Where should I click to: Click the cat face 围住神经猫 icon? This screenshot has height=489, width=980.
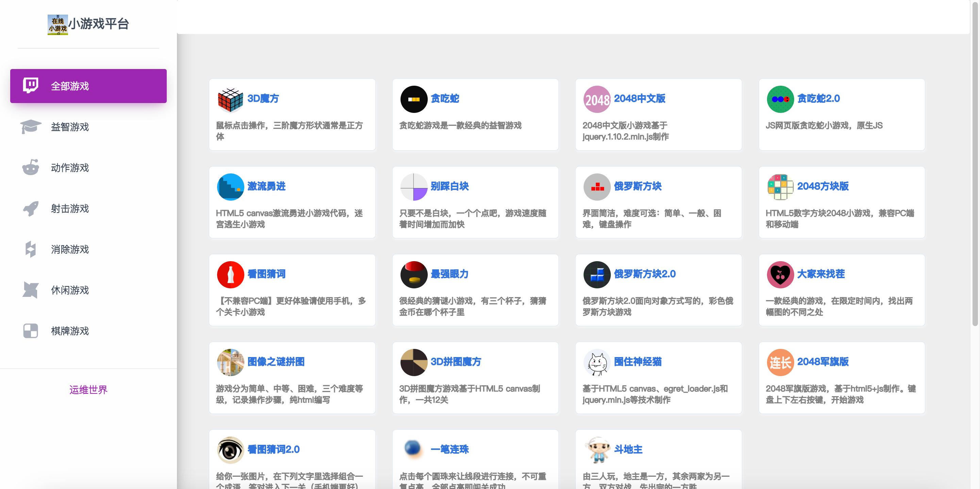(x=597, y=362)
